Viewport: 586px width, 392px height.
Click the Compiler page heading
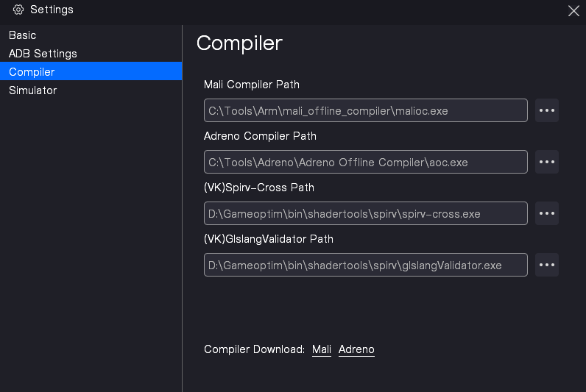pyautogui.click(x=239, y=43)
